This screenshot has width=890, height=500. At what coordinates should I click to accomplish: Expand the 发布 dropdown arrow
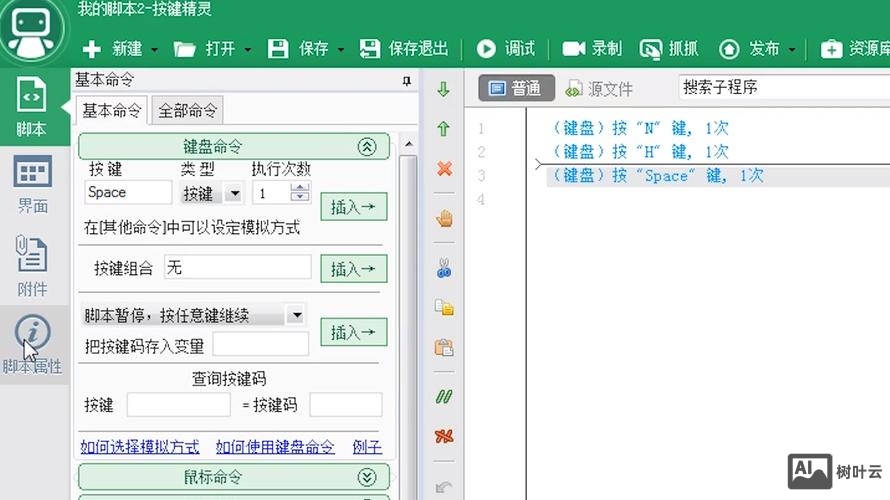click(x=792, y=49)
